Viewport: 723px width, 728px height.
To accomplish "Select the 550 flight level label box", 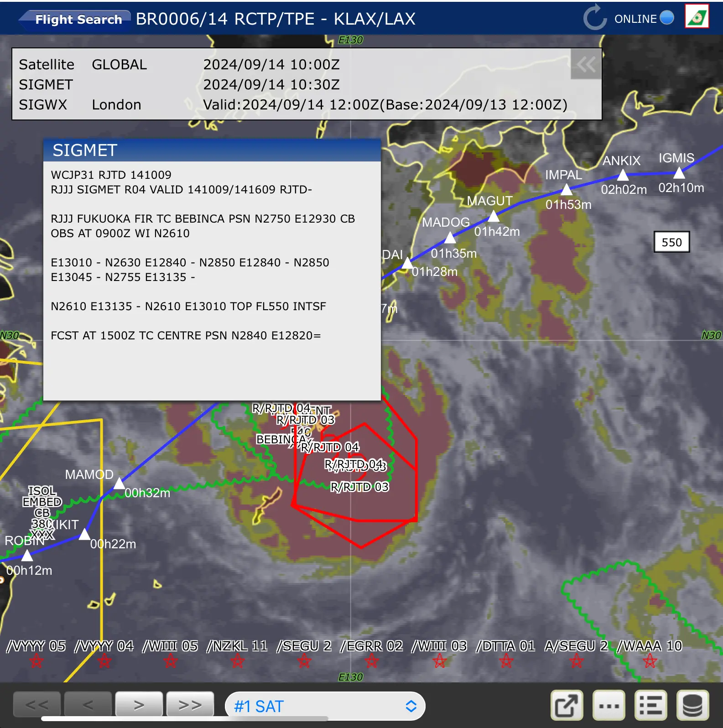I will point(671,242).
